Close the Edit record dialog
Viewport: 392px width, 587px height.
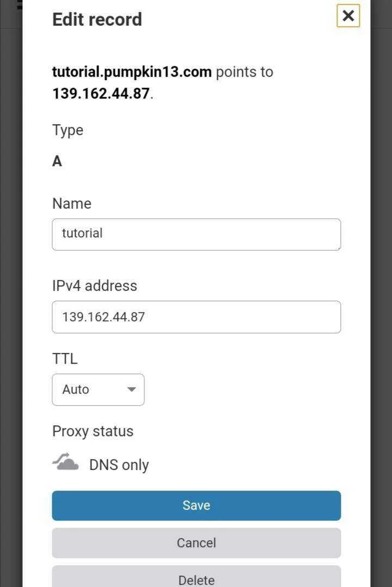tap(348, 16)
